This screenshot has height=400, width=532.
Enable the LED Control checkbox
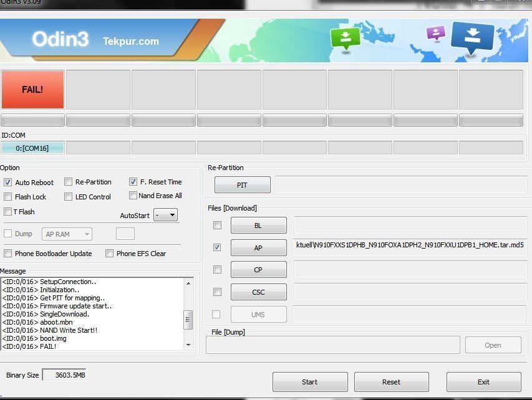click(x=68, y=197)
